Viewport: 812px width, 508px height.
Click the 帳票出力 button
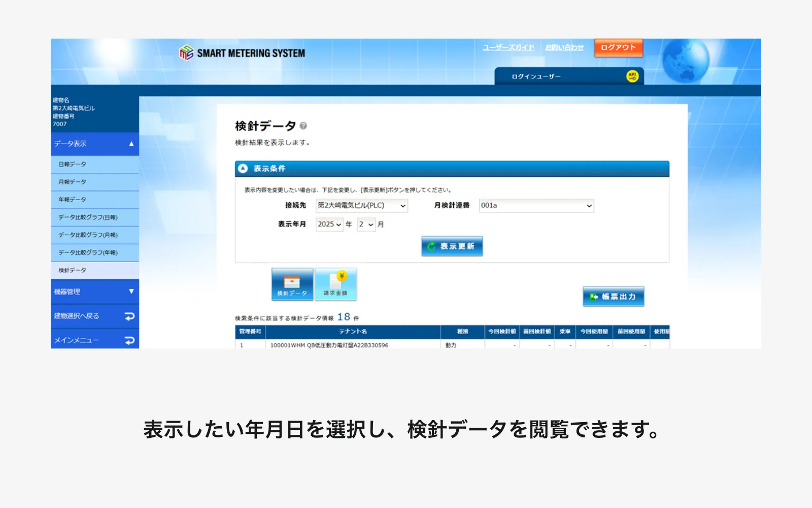(x=613, y=297)
